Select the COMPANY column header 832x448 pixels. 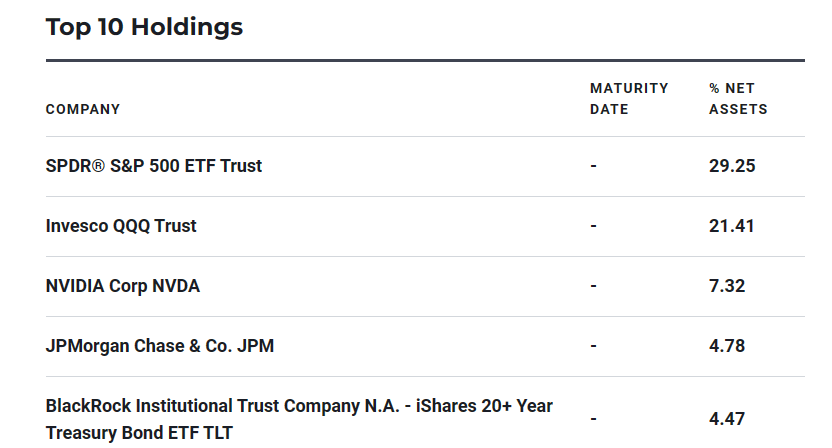click(83, 109)
